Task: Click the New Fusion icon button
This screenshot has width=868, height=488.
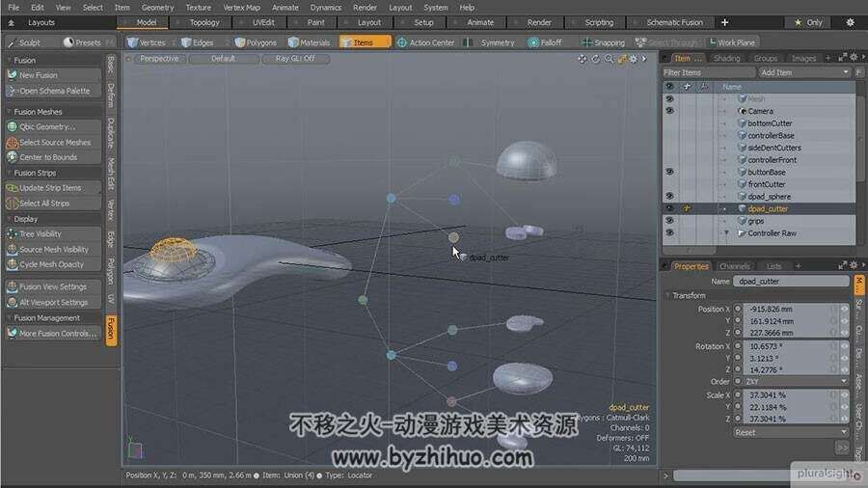Action: [12, 74]
